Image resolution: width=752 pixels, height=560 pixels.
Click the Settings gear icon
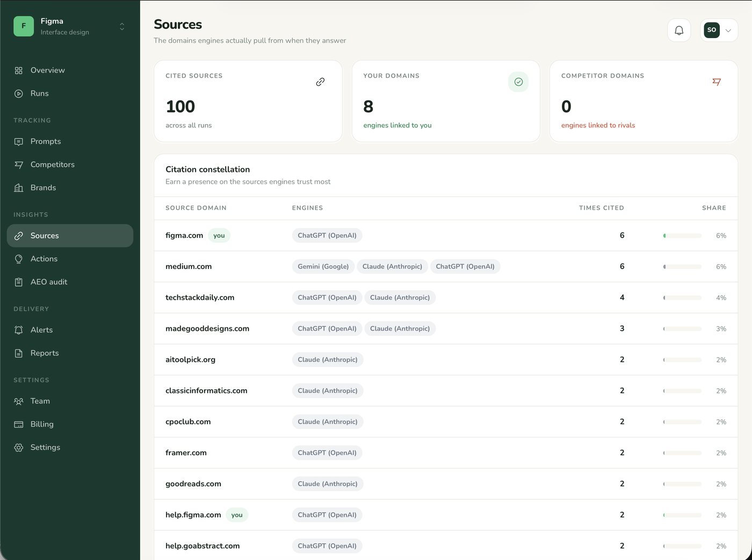pyautogui.click(x=19, y=447)
